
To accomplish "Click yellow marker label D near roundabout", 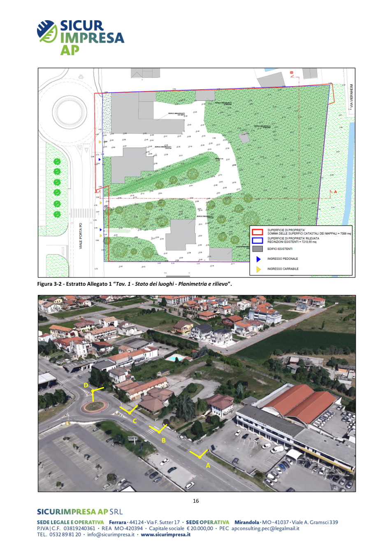I will pos(86,385).
